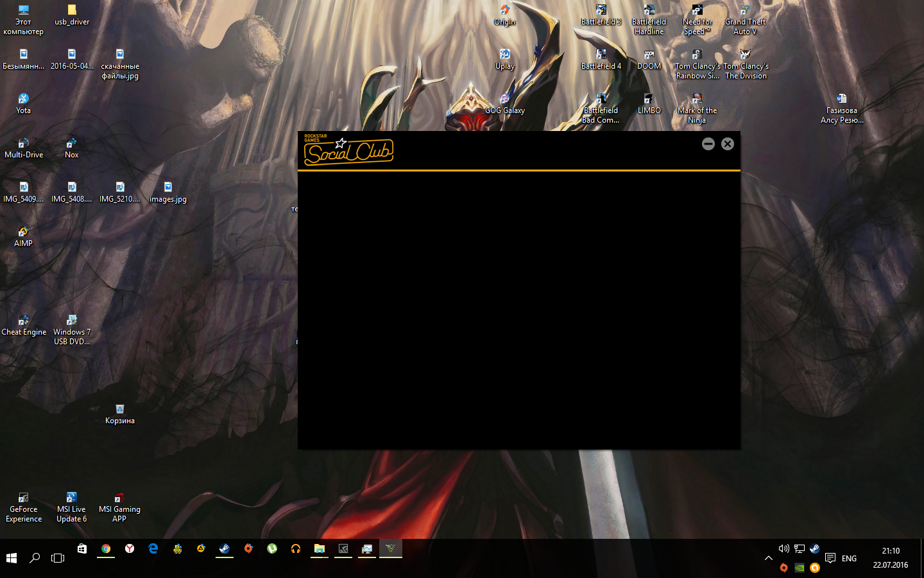
Task: Open the volume control in tray
Action: (x=783, y=548)
